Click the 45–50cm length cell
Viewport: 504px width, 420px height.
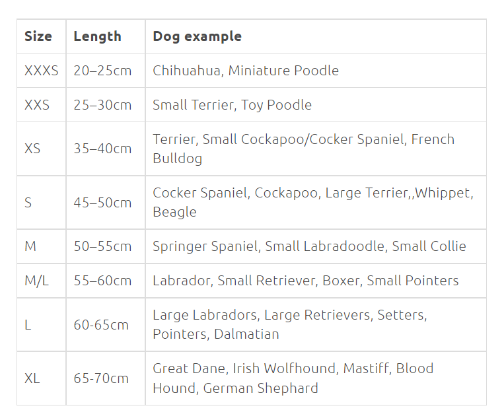(102, 203)
